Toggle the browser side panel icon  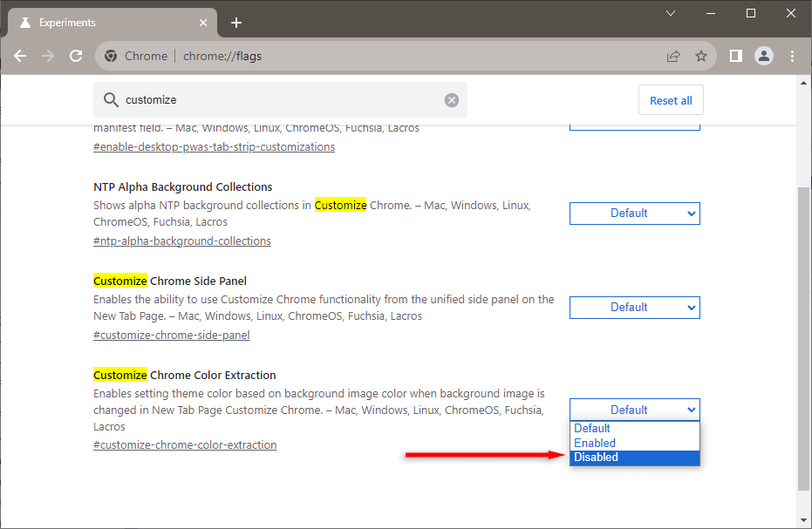(x=736, y=56)
